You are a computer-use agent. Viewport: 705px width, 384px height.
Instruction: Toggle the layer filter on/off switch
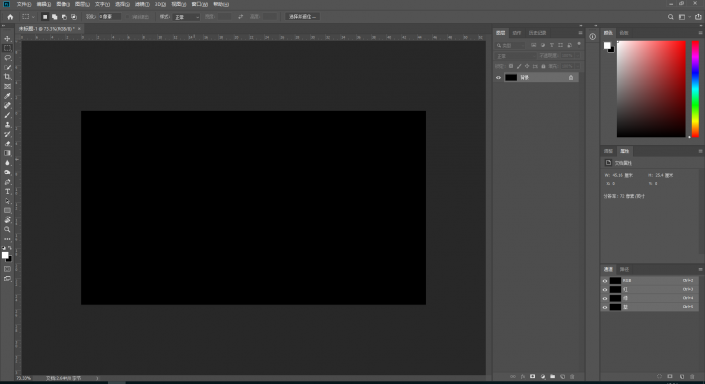(579, 45)
